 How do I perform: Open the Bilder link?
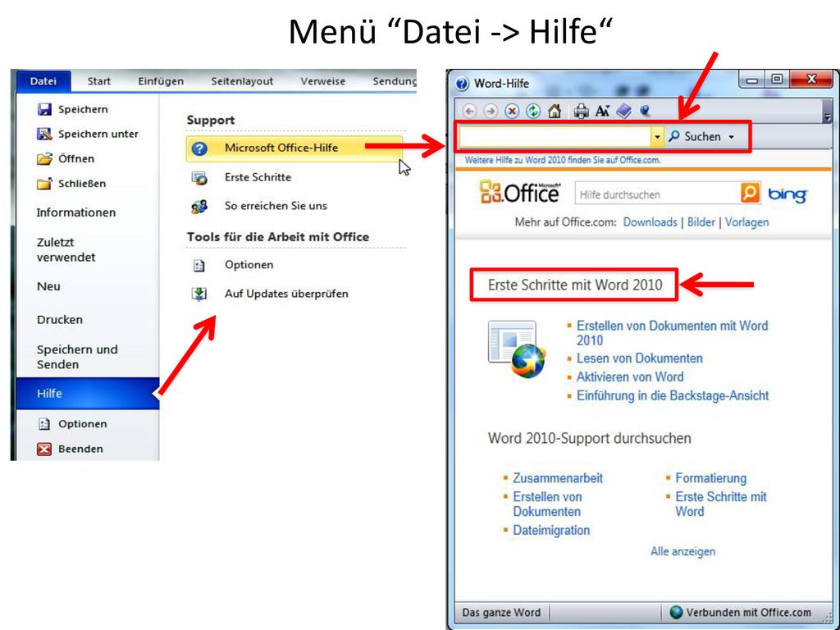[x=701, y=222]
